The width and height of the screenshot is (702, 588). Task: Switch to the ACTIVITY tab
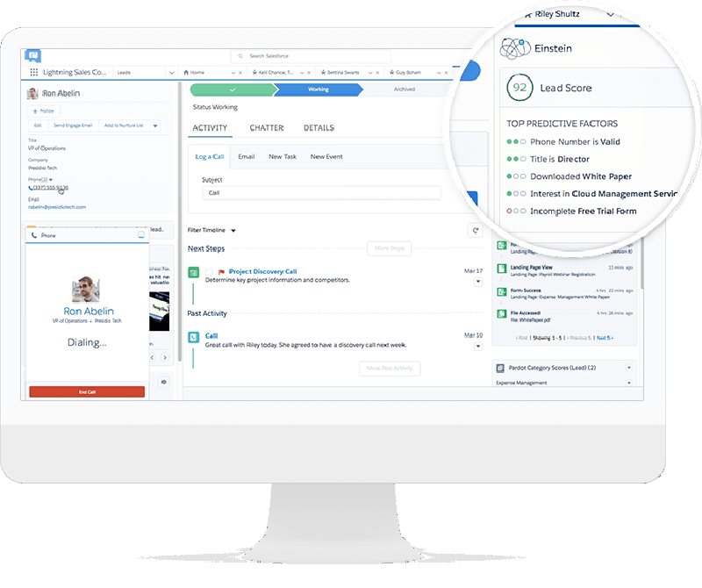click(x=210, y=128)
